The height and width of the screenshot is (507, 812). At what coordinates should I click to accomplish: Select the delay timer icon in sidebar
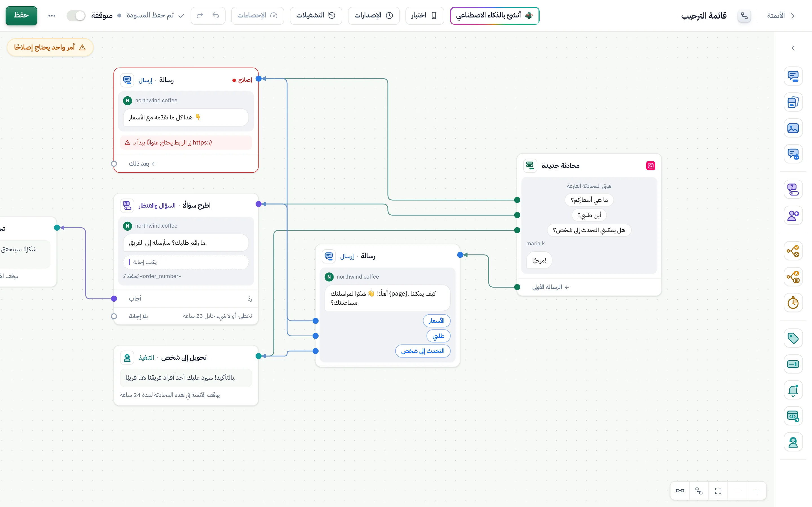(x=793, y=303)
